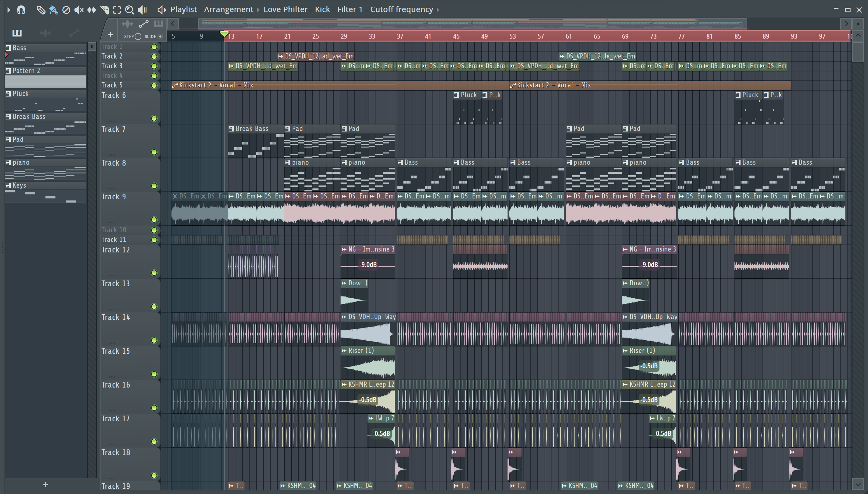Mute Track 1 with green LED
This screenshot has height=494, width=868.
(154, 47)
